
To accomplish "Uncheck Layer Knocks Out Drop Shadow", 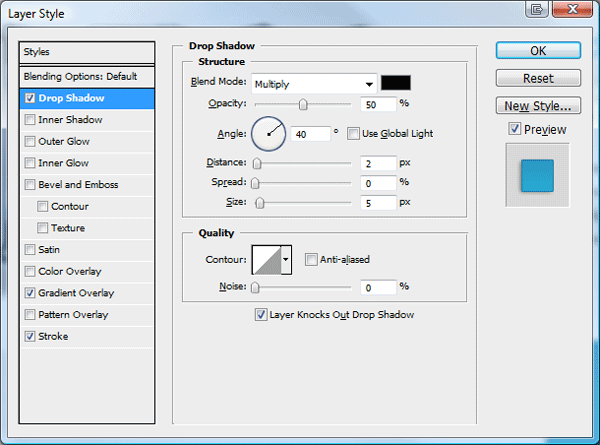I will [x=261, y=315].
